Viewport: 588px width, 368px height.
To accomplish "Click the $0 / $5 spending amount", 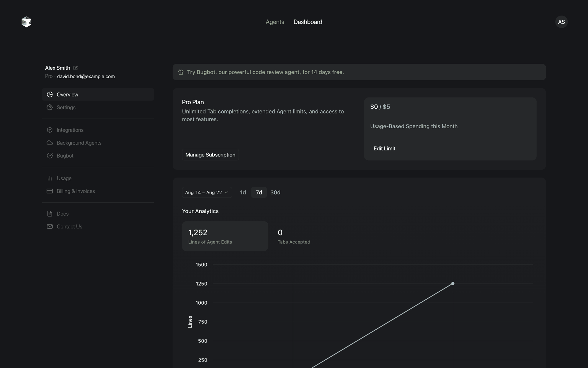I will [x=380, y=107].
